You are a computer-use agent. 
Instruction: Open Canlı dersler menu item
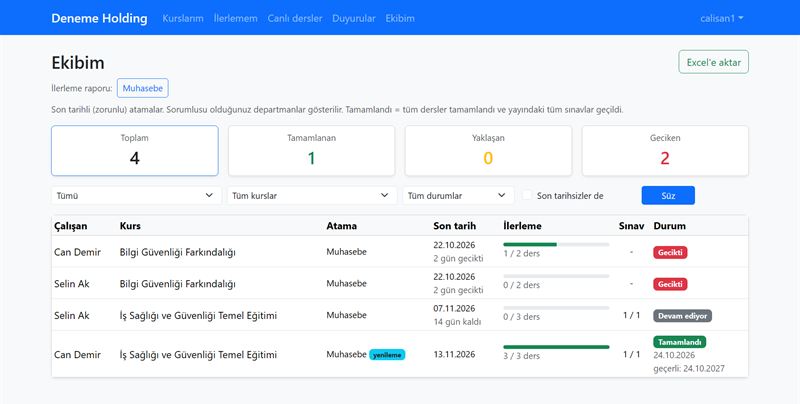point(295,18)
